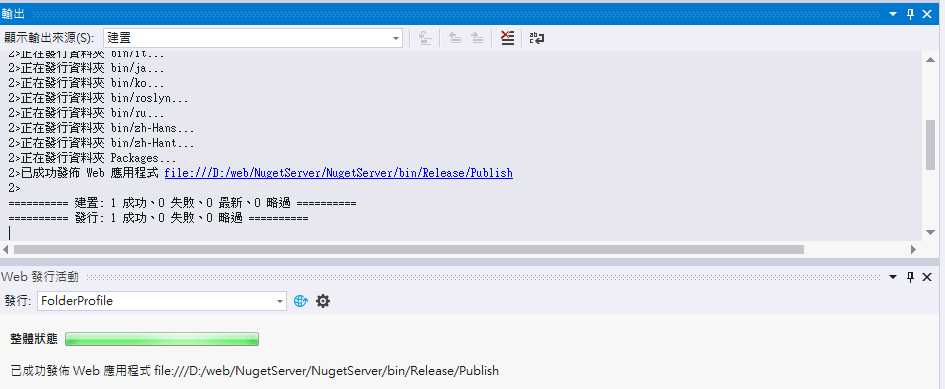This screenshot has width=945, height=389.
Task: Click the globe publish web icon
Action: (301, 301)
